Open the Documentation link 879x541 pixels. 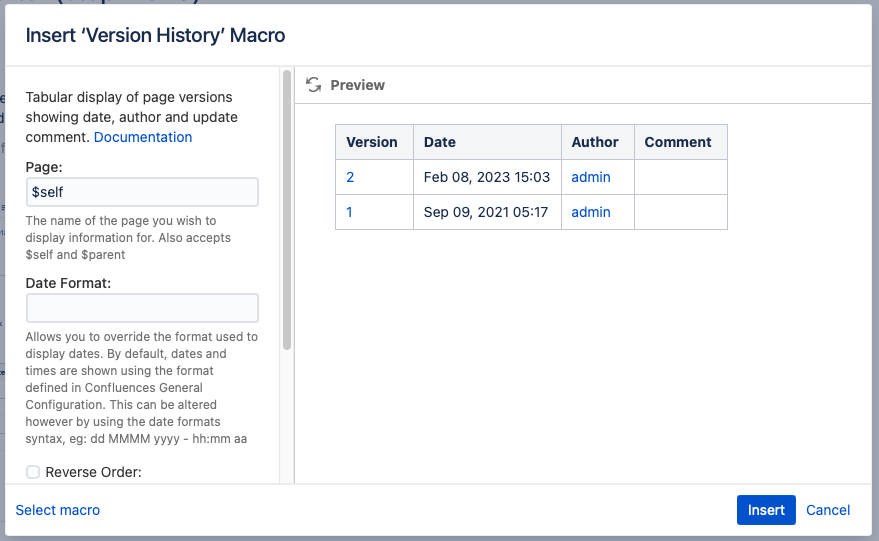[143, 137]
